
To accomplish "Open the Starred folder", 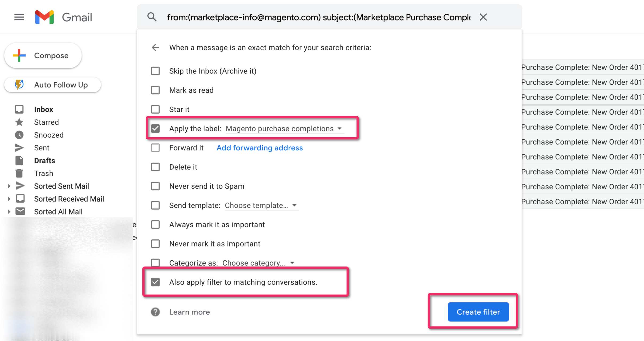I will click(46, 122).
